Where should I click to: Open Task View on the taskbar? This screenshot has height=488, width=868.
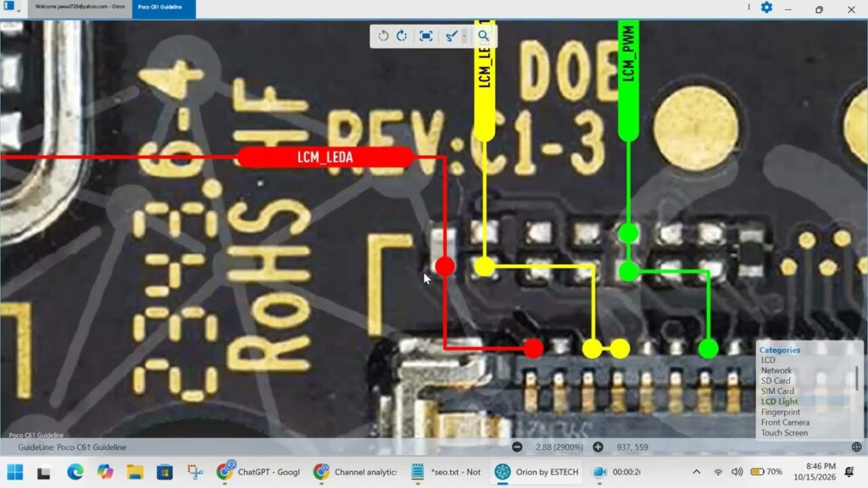[x=44, y=473]
